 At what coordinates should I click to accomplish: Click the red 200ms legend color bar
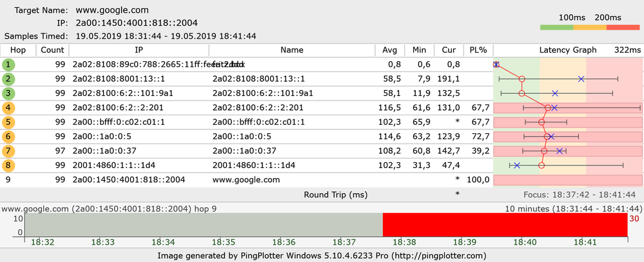coord(623,28)
